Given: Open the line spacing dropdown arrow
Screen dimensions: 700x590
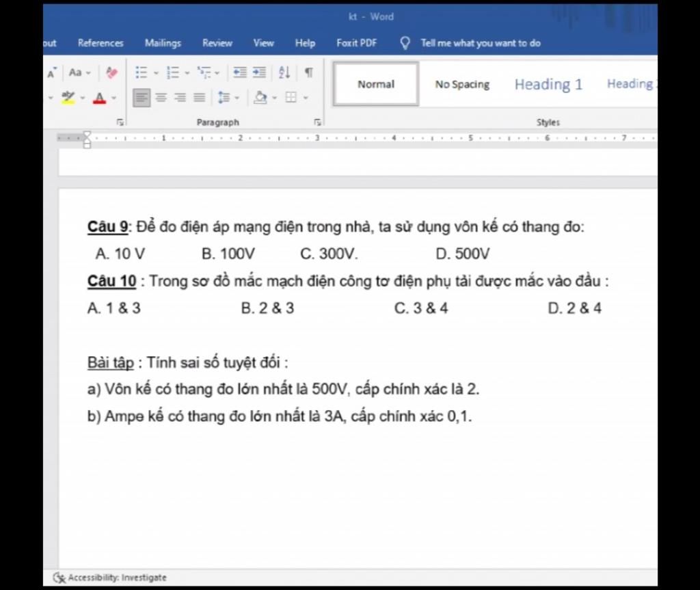Looking at the screenshot, I should (x=237, y=98).
